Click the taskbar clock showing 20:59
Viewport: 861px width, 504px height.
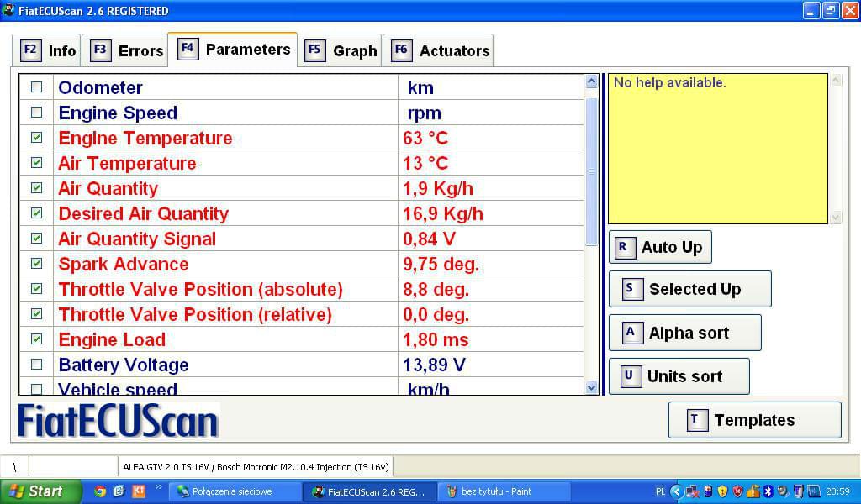pyautogui.click(x=837, y=491)
